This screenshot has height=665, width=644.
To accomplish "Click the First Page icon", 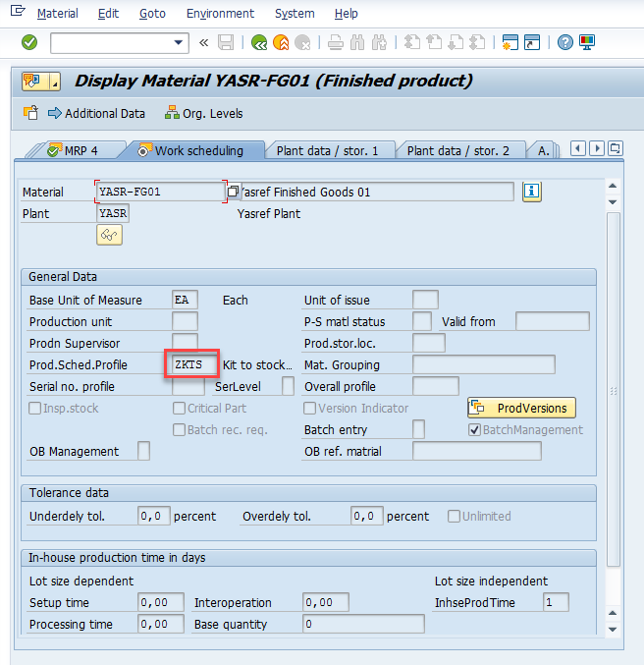I will click(411, 42).
